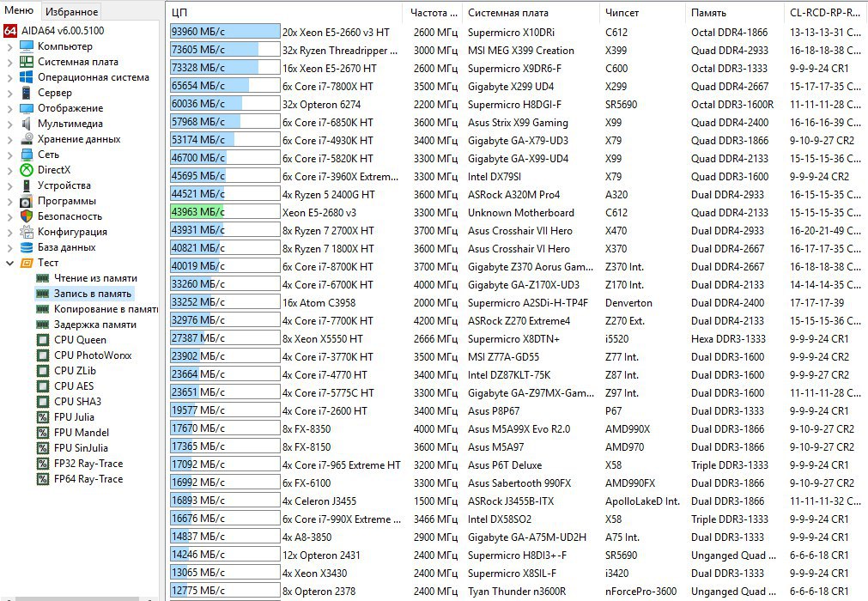Sort by the Память column header
868x601 pixels.
pyautogui.click(x=735, y=12)
